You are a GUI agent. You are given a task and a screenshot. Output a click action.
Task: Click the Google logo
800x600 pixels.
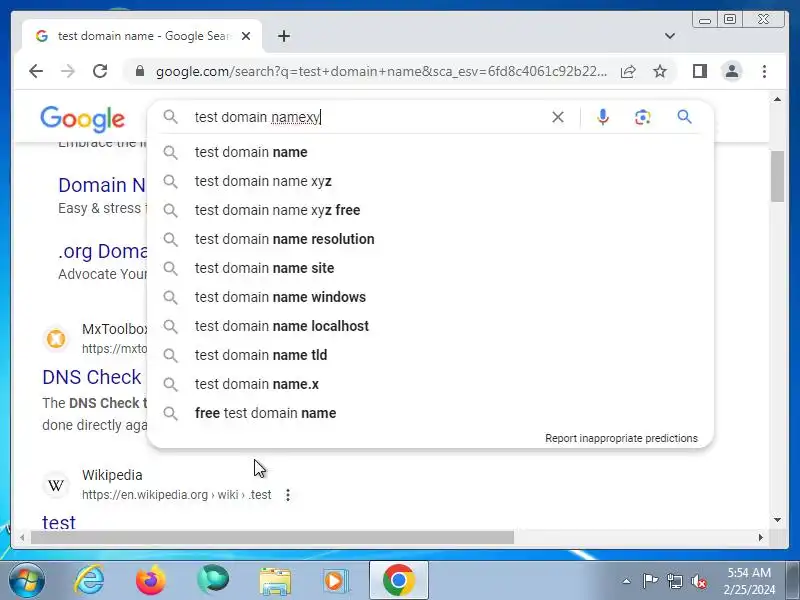(82, 118)
